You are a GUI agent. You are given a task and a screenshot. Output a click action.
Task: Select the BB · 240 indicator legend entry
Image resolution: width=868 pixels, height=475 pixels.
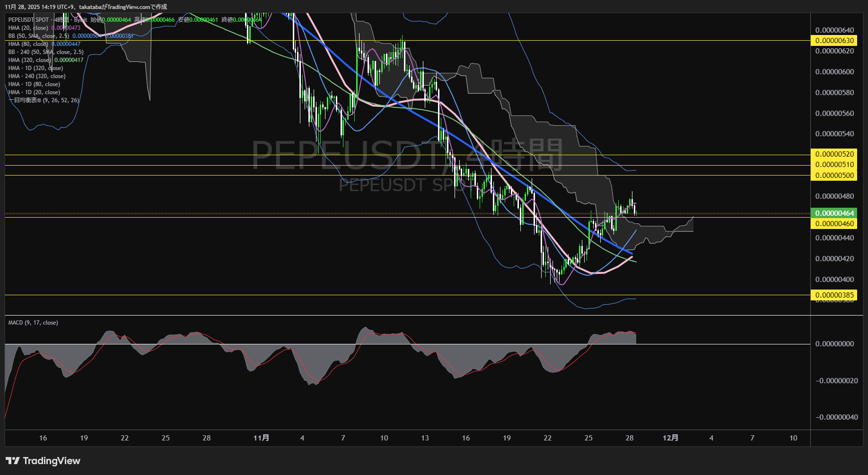(45, 52)
